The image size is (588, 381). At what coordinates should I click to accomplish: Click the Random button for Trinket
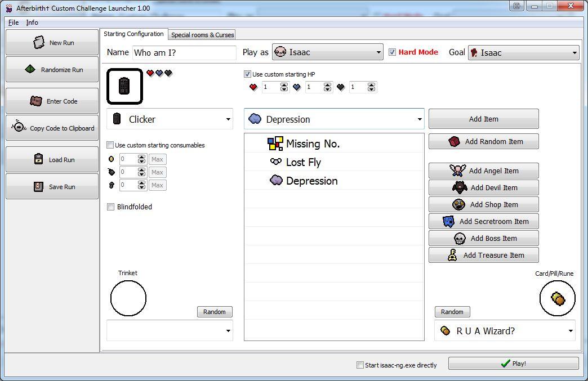coord(215,312)
